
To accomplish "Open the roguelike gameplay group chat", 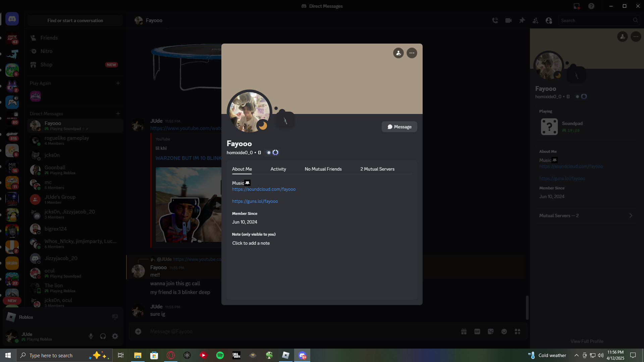I will [75, 140].
